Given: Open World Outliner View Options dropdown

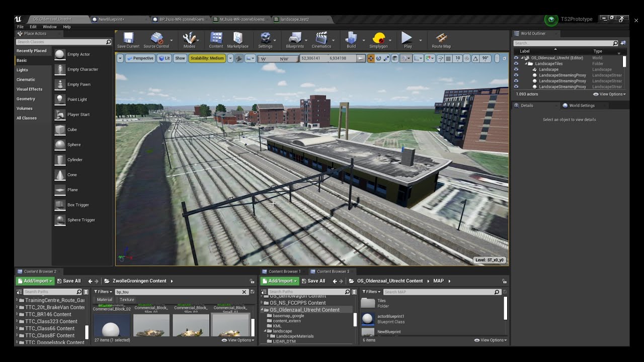Looking at the screenshot, I should click(610, 94).
